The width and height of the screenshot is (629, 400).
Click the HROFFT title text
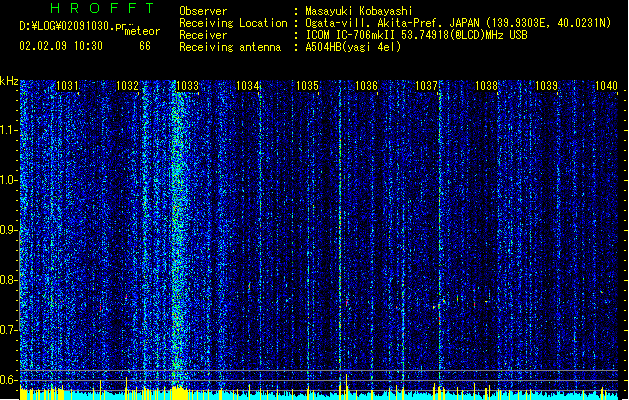[x=102, y=8]
